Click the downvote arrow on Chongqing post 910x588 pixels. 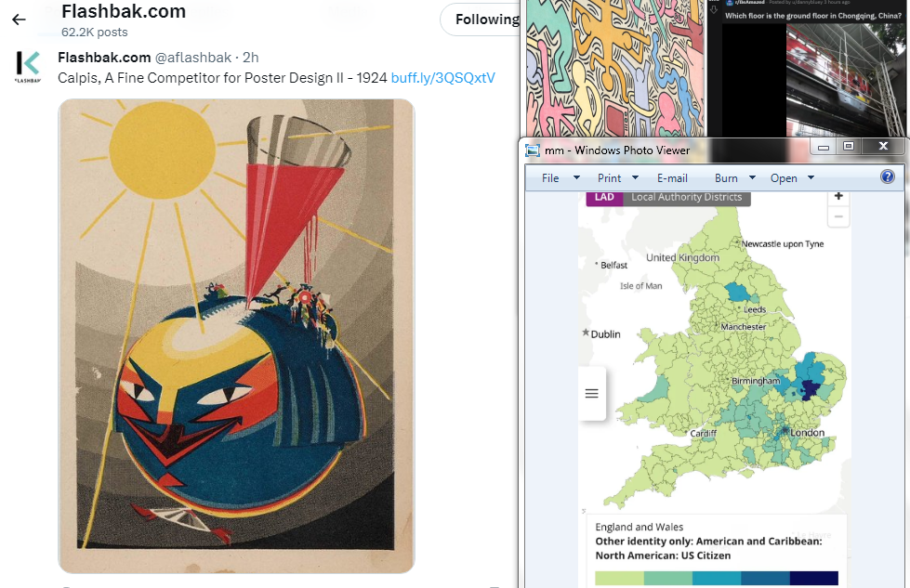(714, 9)
